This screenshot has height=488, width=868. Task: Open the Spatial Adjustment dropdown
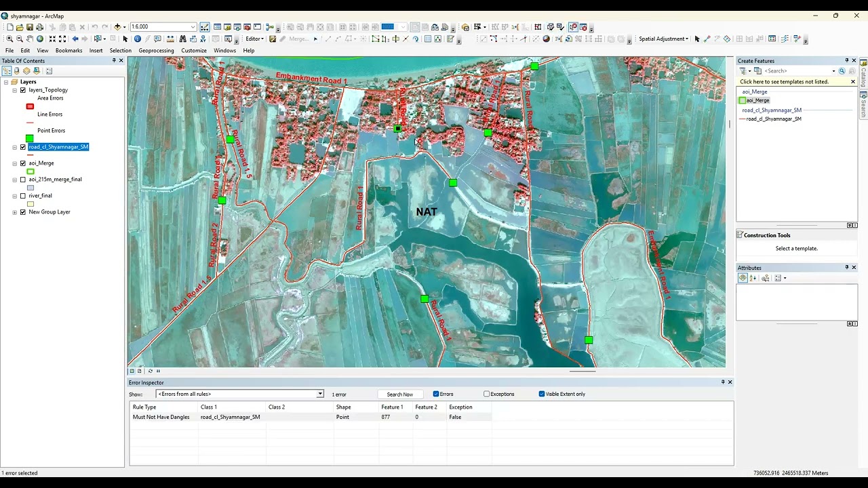663,39
